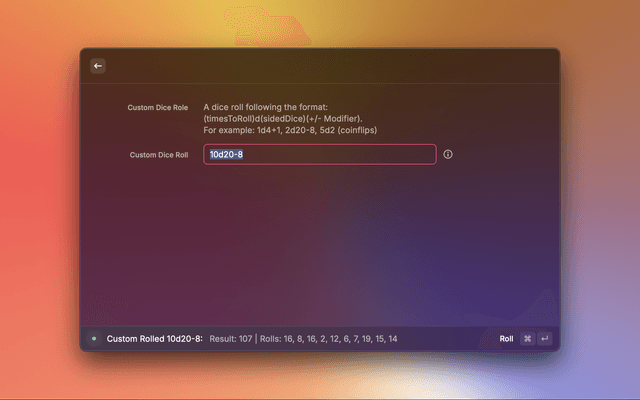Click the (timesToRoll)d(sidedDice) format line
Screen dimensions: 640x400
[283, 119]
